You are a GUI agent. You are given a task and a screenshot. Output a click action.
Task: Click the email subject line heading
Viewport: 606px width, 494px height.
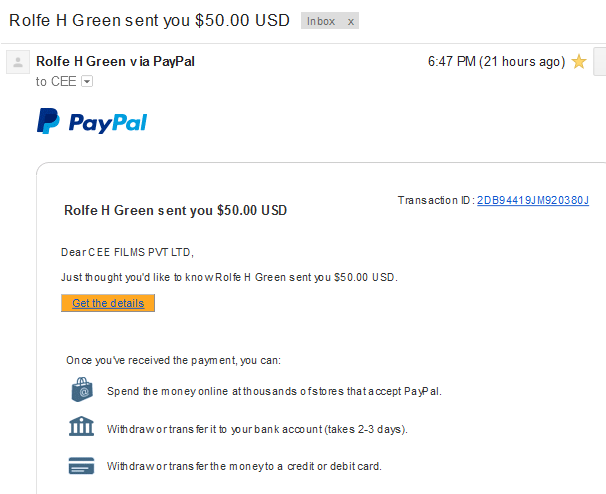(x=149, y=20)
